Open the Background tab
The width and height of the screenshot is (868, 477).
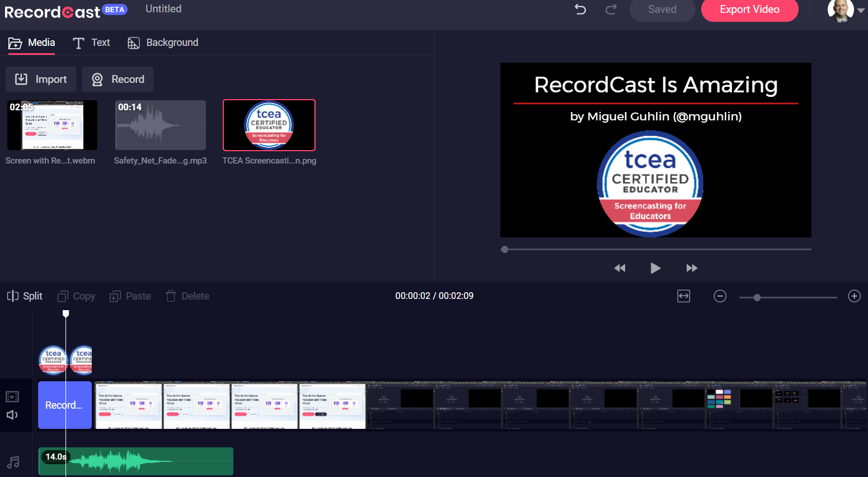(x=163, y=43)
